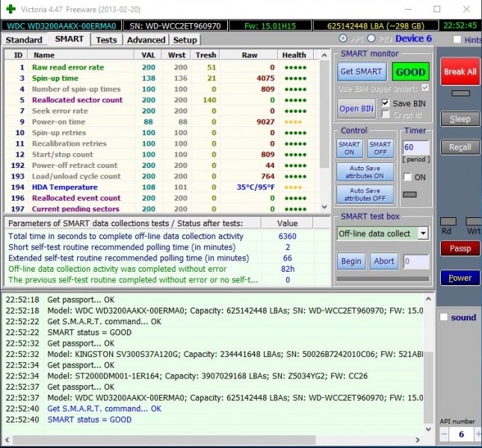
Task: Enable the Timer ON checkbox
Action: coord(407,177)
